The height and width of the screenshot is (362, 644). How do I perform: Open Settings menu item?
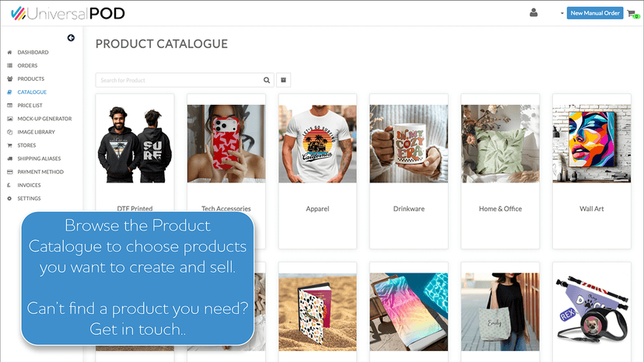pyautogui.click(x=29, y=199)
